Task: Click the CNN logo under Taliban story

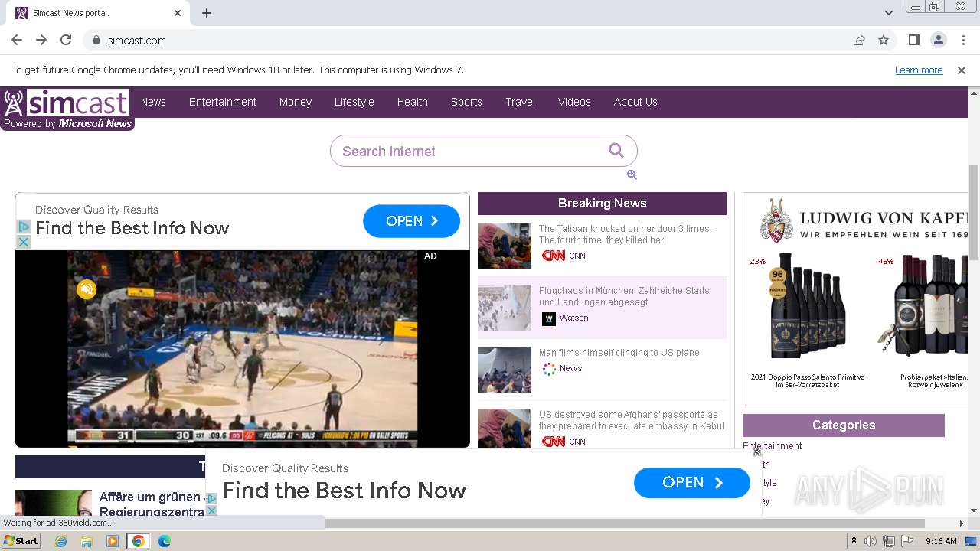Action: pyautogui.click(x=554, y=256)
